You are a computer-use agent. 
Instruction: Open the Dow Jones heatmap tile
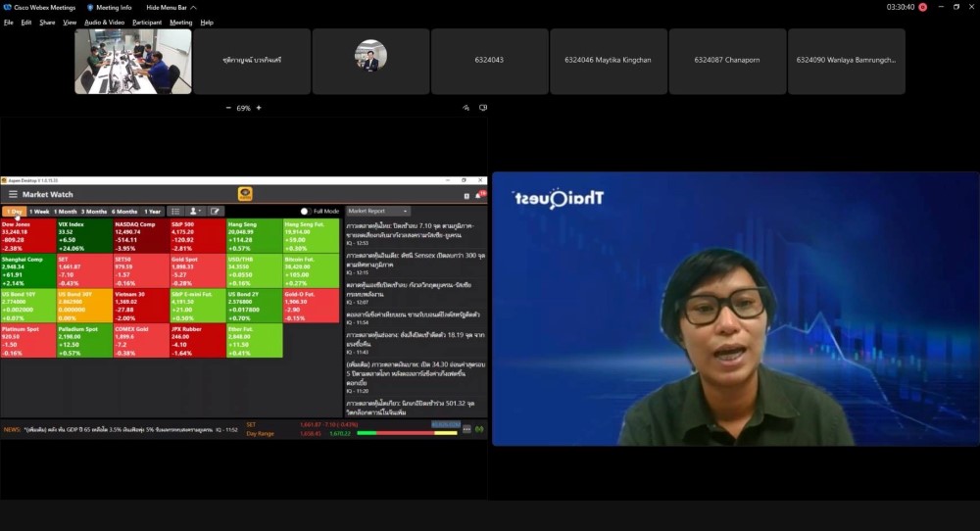[x=28, y=235]
